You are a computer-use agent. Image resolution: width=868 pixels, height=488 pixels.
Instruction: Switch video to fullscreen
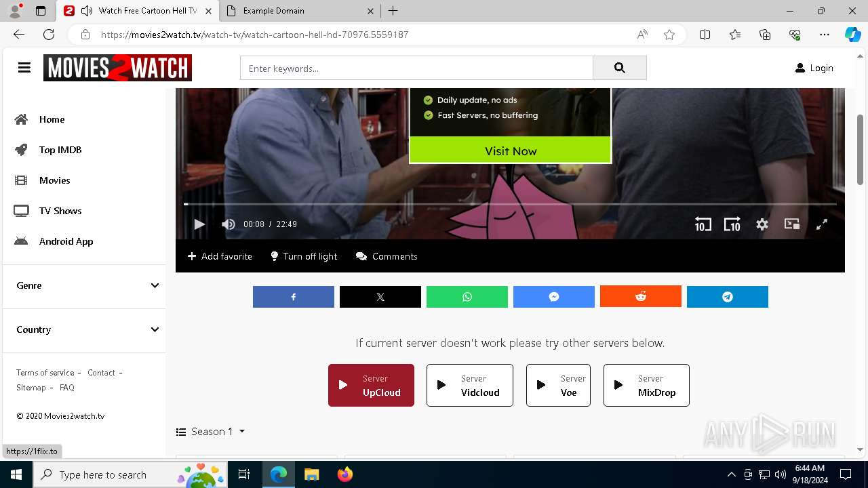tap(821, 224)
